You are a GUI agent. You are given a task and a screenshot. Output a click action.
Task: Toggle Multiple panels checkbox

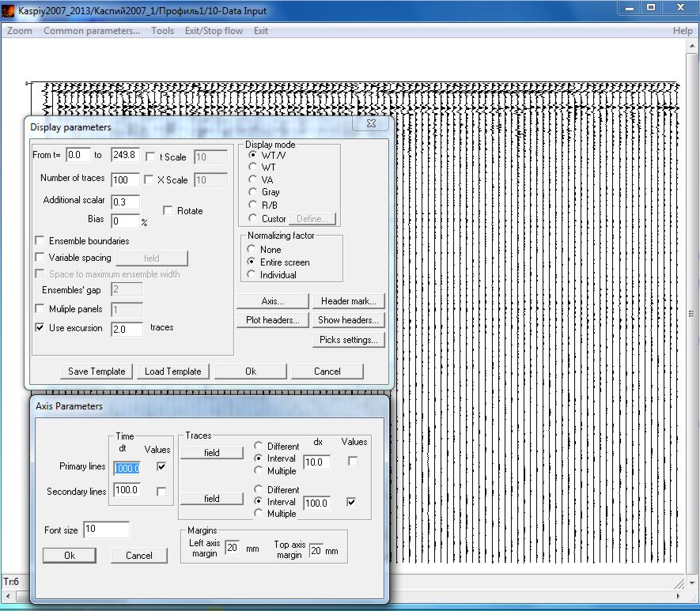(40, 308)
